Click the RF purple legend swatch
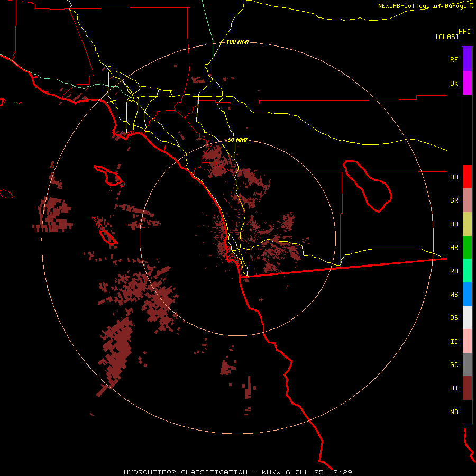The width and height of the screenshot is (476, 476). (x=467, y=59)
